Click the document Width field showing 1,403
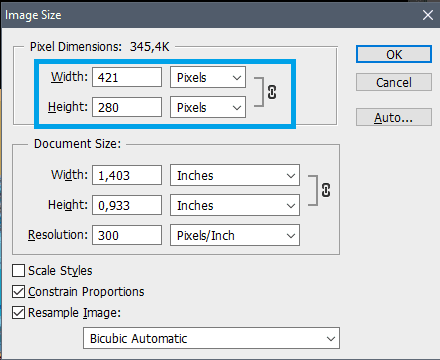Screen dimensions: 440x360 pyautogui.click(x=127, y=175)
